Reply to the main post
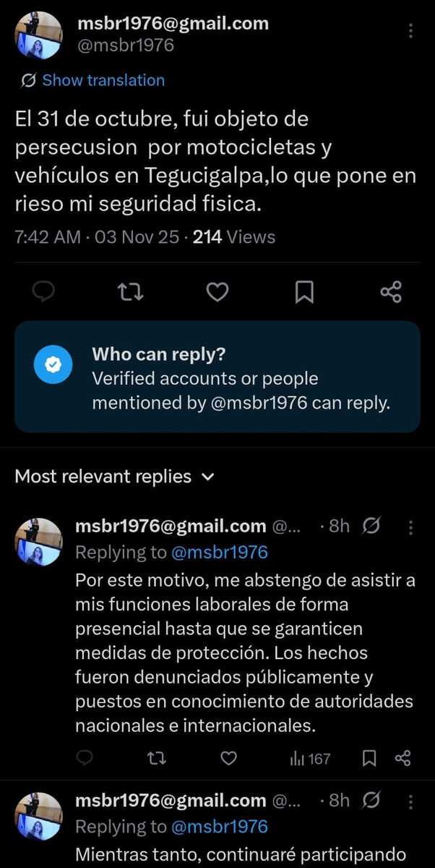This screenshot has width=435, height=868. 45,292
